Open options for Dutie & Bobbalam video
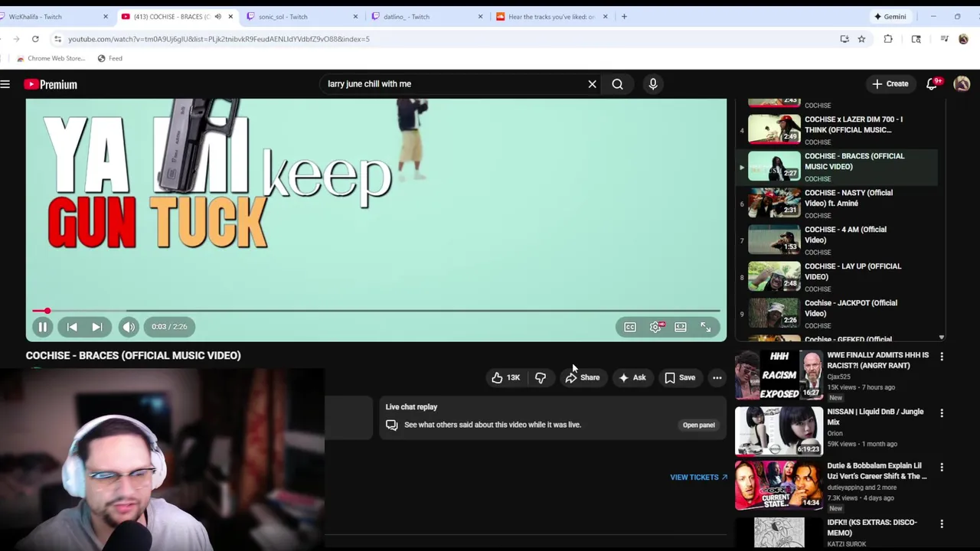 942,467
